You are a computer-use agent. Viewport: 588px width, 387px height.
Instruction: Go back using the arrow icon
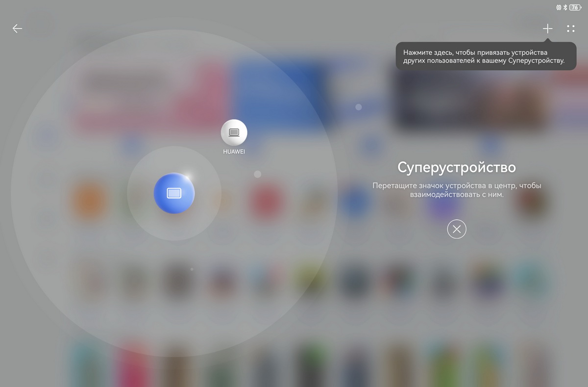coord(18,28)
